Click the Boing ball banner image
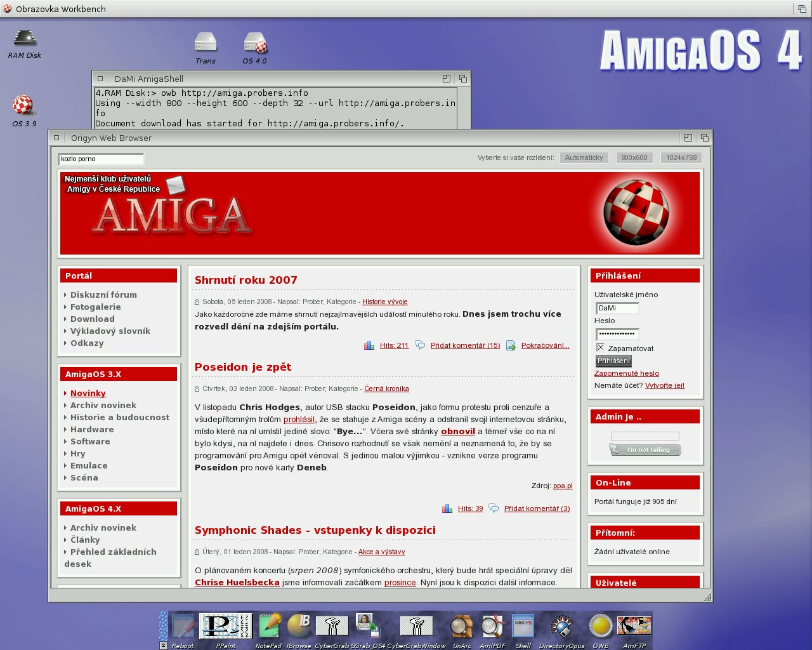 pos(636,212)
